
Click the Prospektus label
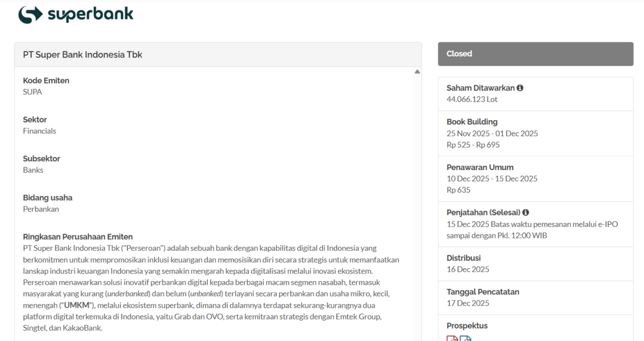pyautogui.click(x=467, y=325)
